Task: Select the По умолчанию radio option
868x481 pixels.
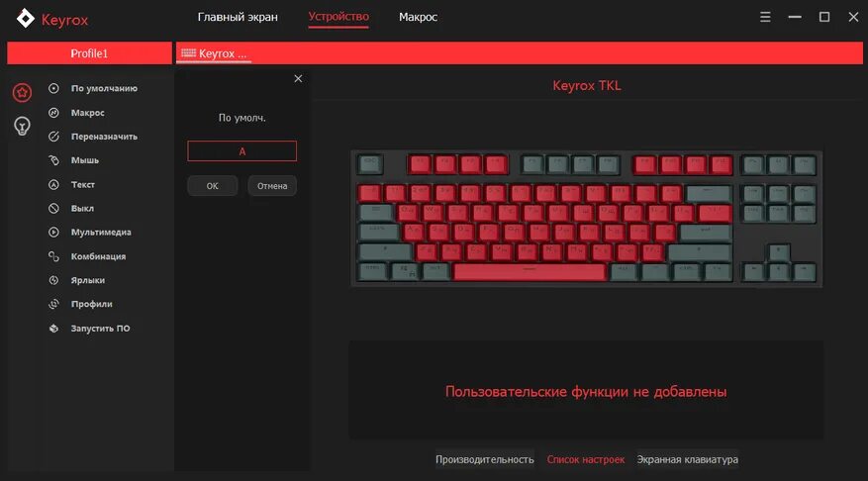Action: point(53,88)
